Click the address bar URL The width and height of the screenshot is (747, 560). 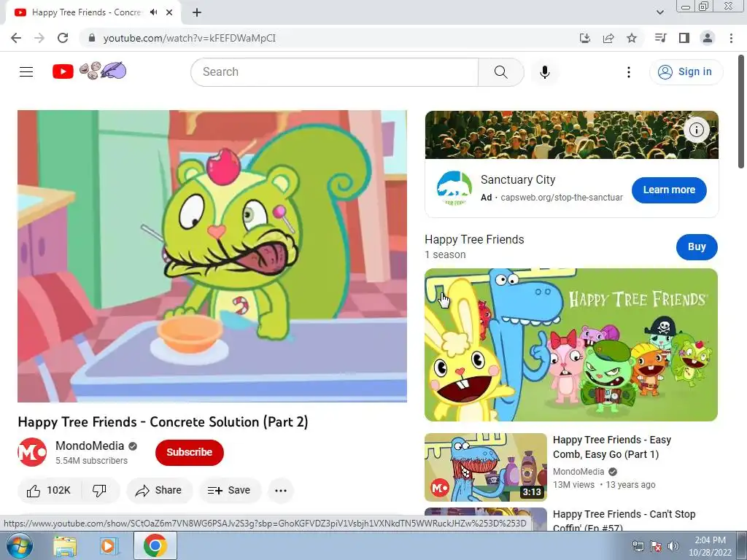tap(190, 38)
